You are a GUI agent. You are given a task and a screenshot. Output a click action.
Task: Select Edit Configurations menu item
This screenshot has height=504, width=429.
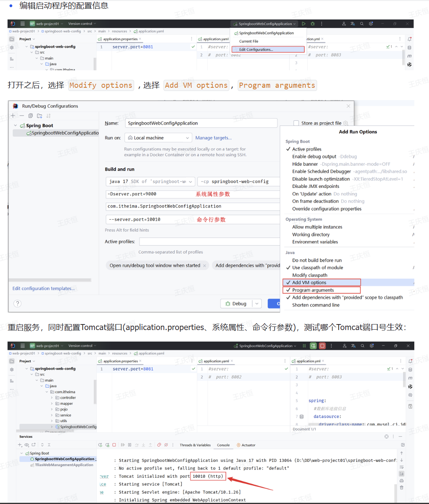click(x=256, y=50)
